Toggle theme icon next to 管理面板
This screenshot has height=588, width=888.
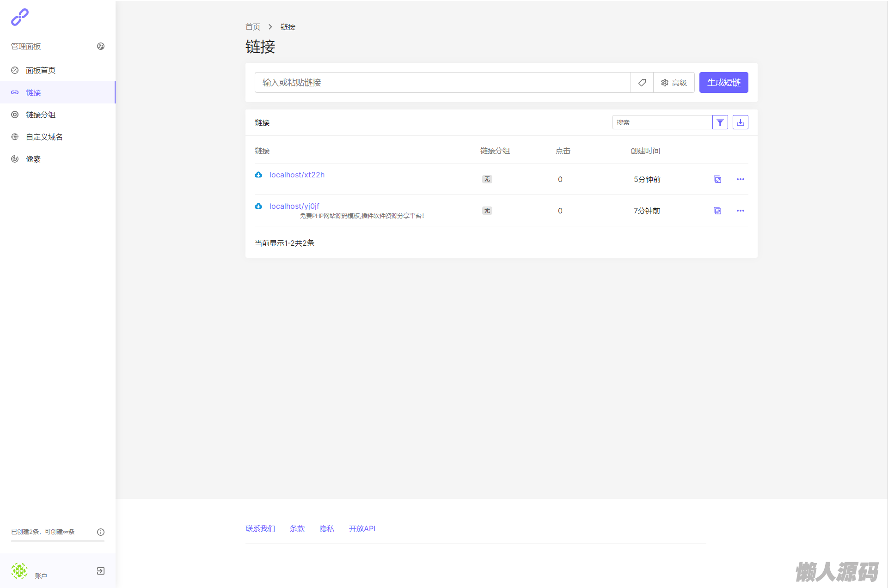pyautogui.click(x=100, y=46)
